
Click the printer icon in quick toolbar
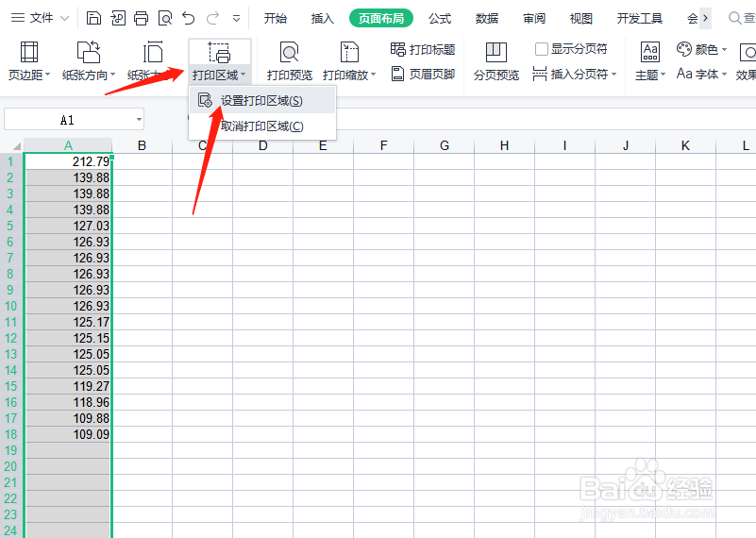click(142, 18)
